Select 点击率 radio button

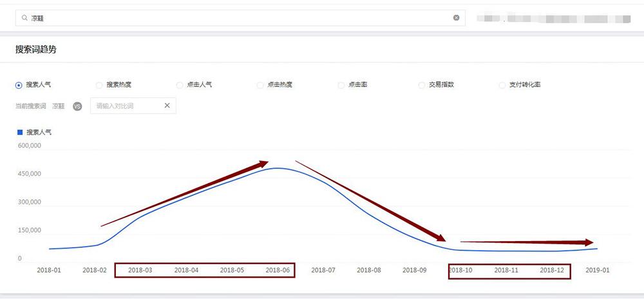pos(341,84)
